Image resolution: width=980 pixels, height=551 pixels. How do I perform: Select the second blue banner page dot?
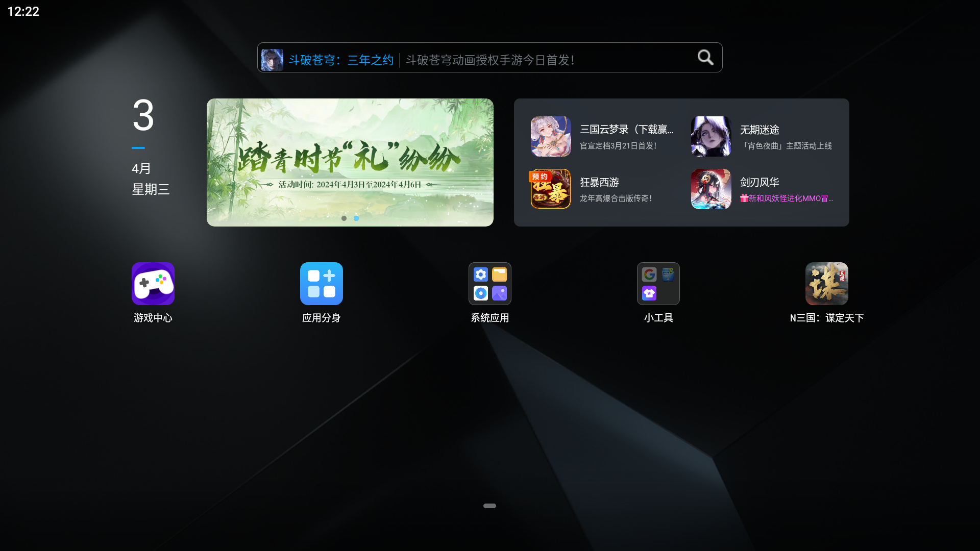[x=356, y=218]
